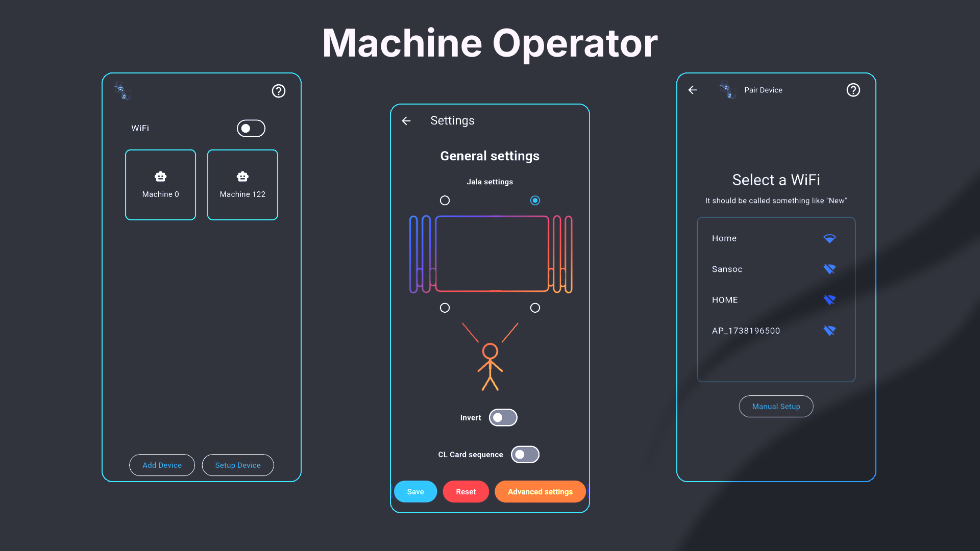
Task: Click the help icon on main screen
Action: point(279,90)
